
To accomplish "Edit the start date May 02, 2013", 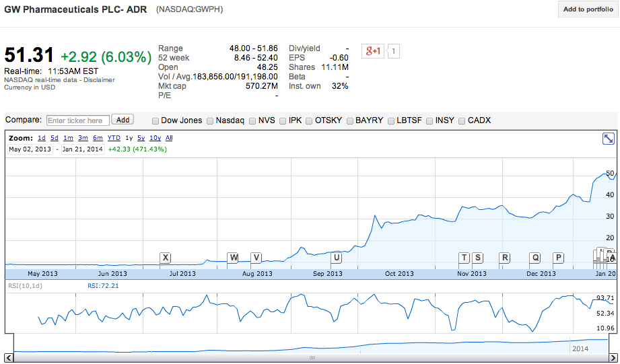I will 30,149.
